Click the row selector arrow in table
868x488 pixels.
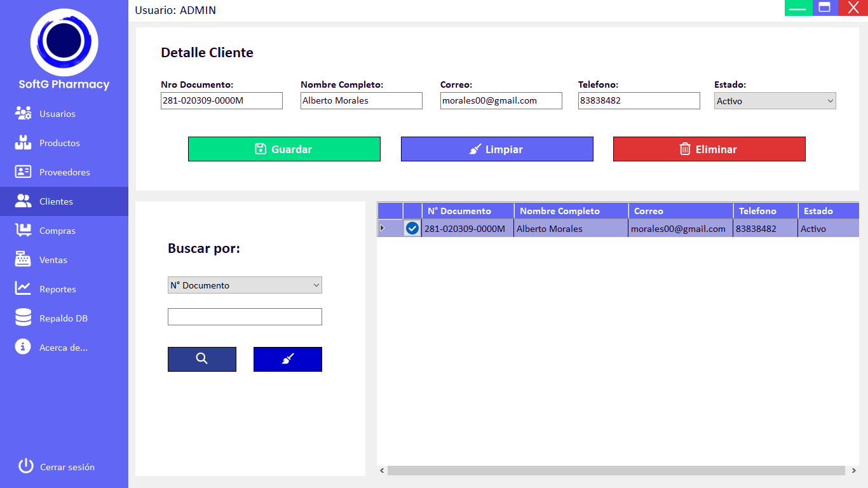(x=383, y=228)
